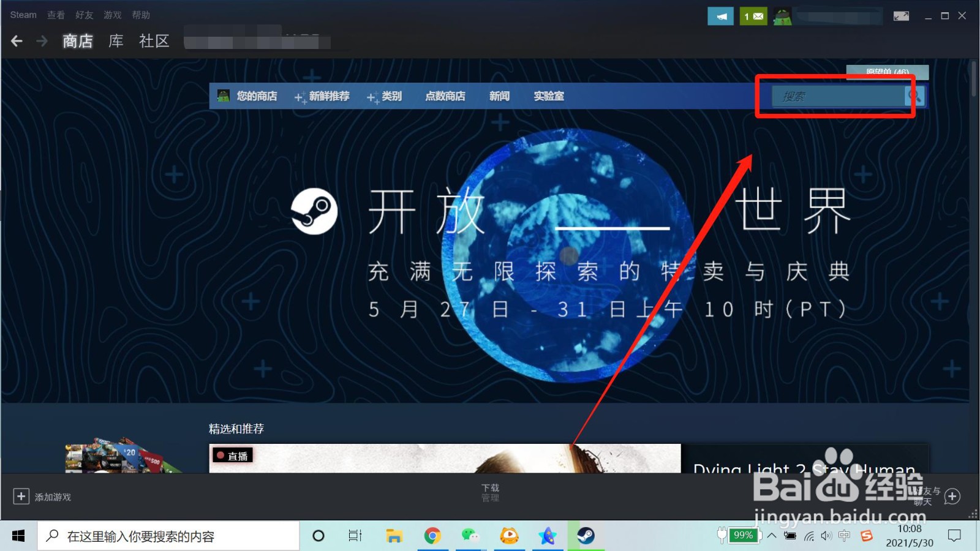Click the 添加游戏 plus icon
This screenshot has height=551, width=980.
click(x=21, y=497)
